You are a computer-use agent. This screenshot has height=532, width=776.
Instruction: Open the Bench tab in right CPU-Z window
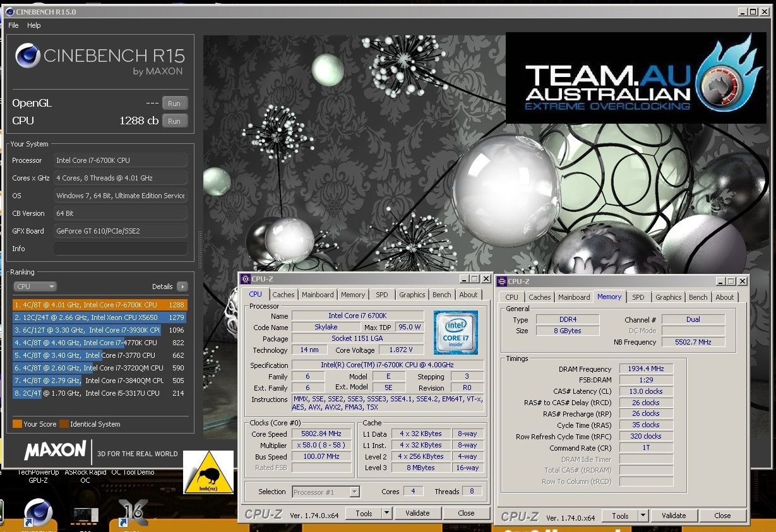(x=698, y=297)
